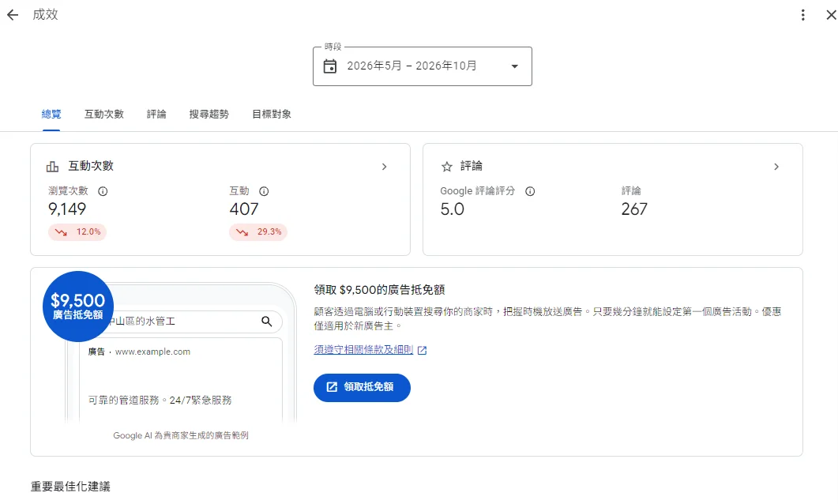Click the 領取 $9,500的廣告抵免額 heading

point(379,290)
